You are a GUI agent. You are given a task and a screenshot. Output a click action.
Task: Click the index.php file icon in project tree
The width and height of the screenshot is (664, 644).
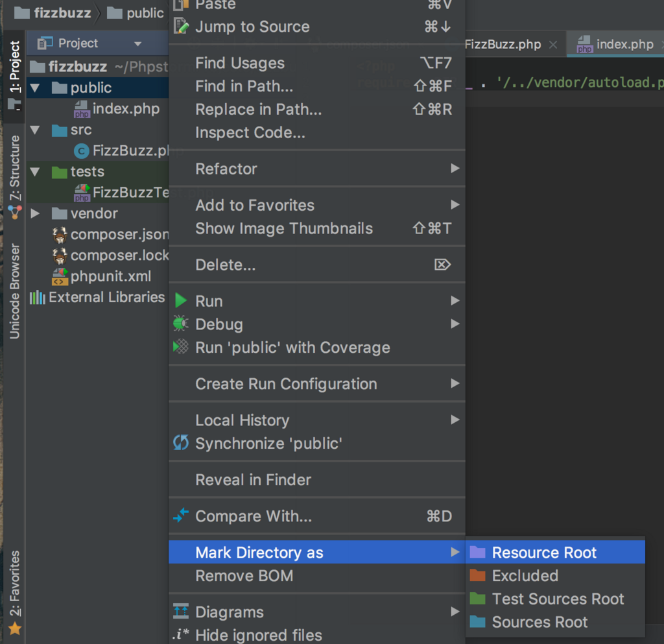pyautogui.click(x=81, y=109)
